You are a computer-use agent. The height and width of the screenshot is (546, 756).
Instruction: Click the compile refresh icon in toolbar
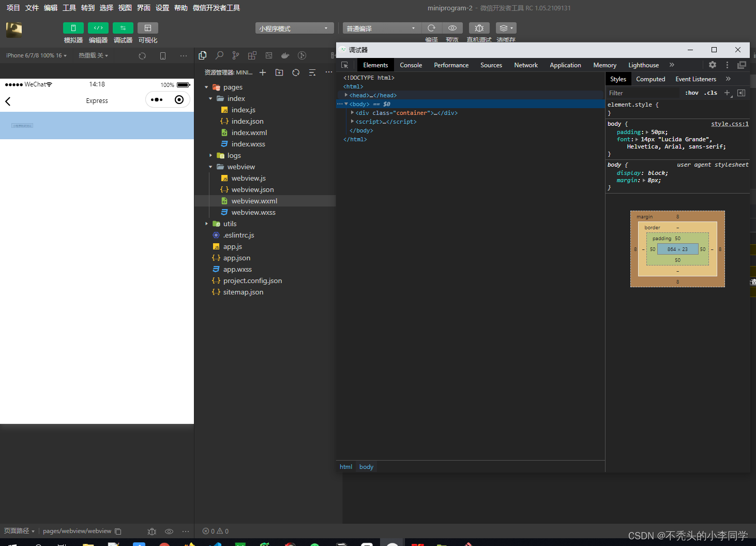[x=432, y=28]
